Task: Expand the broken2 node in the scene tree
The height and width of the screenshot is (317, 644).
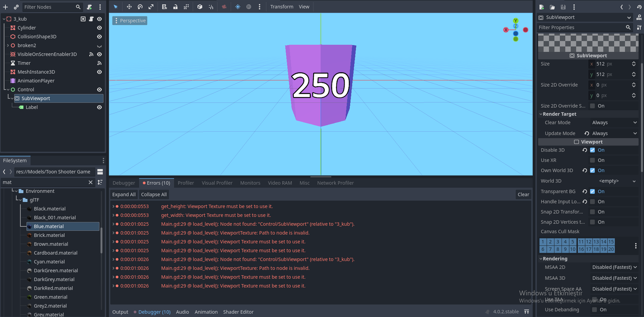Action: point(8,46)
